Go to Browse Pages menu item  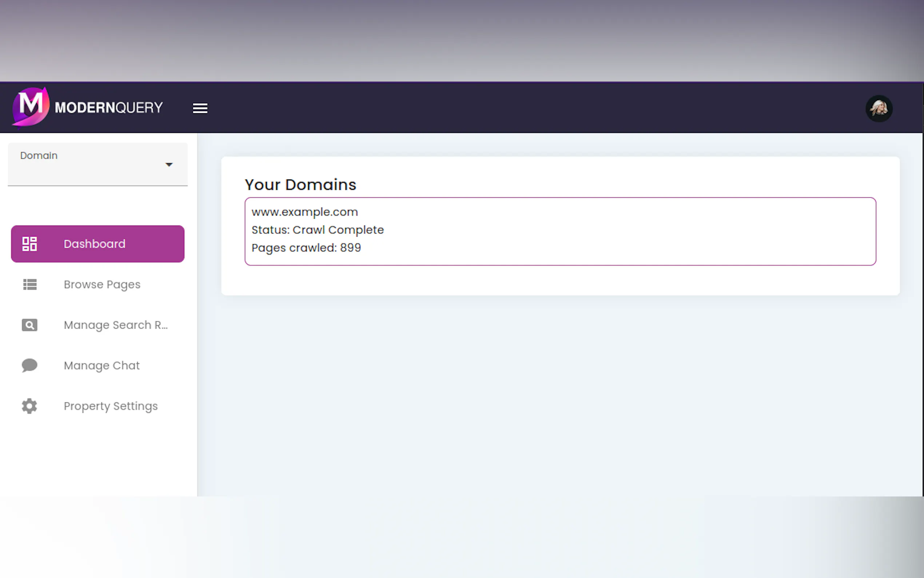(x=102, y=284)
